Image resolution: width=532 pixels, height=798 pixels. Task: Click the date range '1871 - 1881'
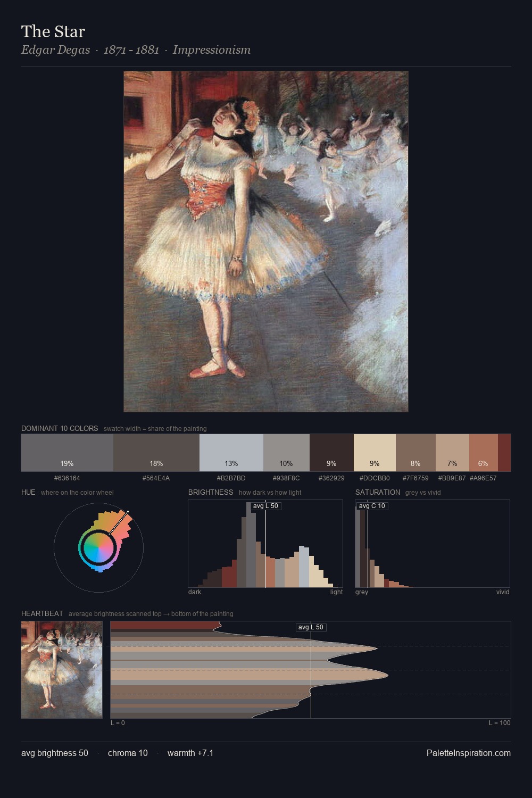[131, 50]
